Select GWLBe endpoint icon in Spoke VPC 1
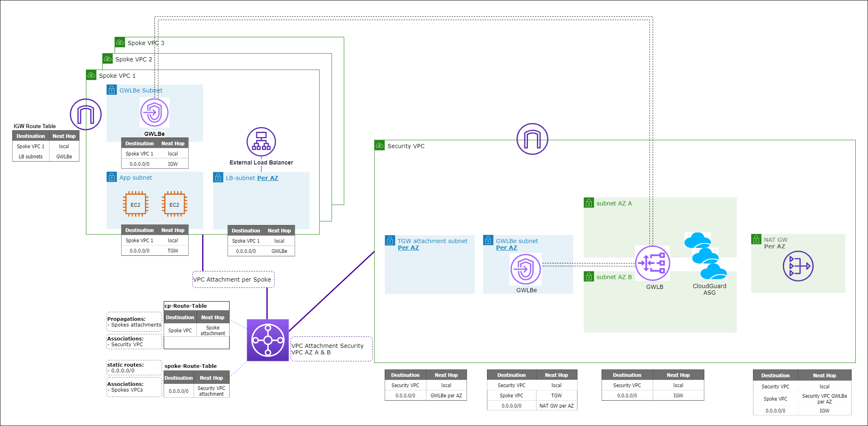Screen dimensions: 868x426 (154, 113)
